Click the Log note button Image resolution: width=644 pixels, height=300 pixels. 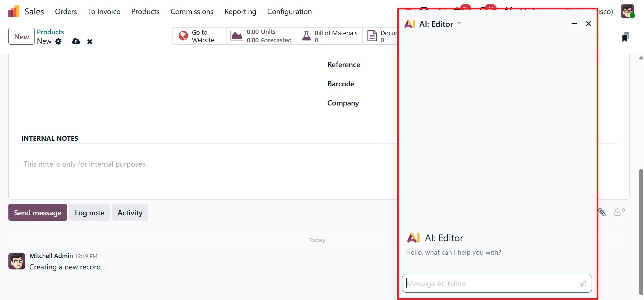[x=89, y=212]
